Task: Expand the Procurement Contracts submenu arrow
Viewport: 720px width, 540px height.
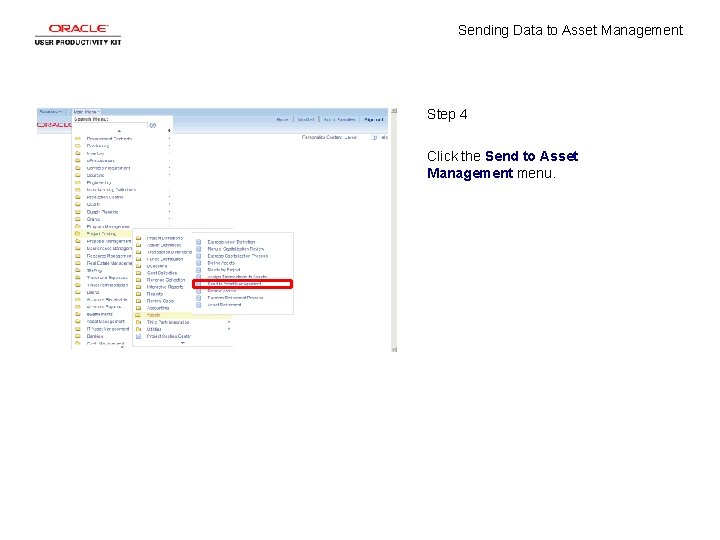Action: (169, 139)
